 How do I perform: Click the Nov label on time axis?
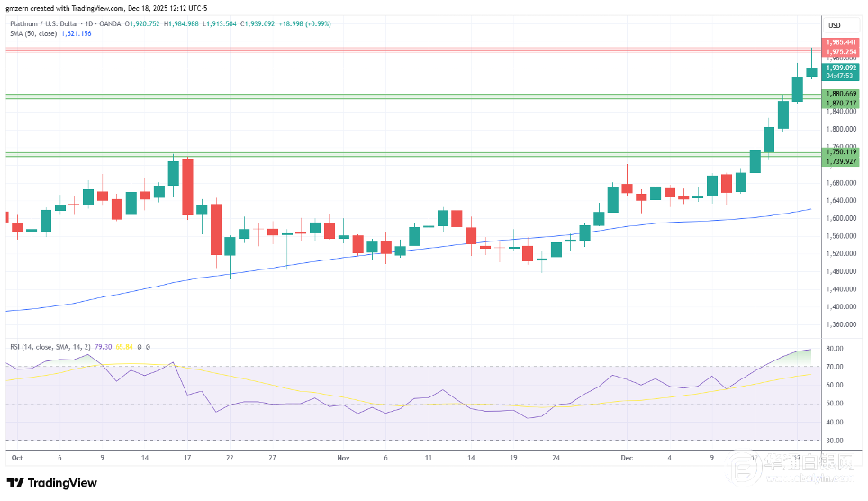[342, 457]
